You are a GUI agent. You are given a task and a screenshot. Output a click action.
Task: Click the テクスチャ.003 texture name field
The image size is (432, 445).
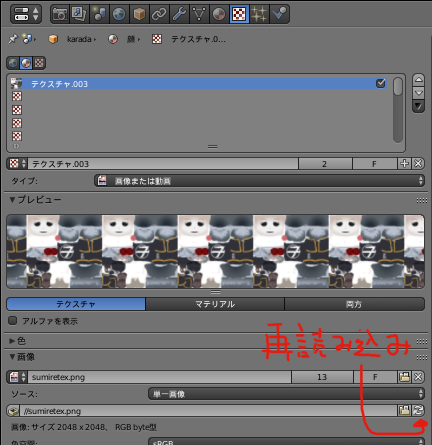(163, 164)
